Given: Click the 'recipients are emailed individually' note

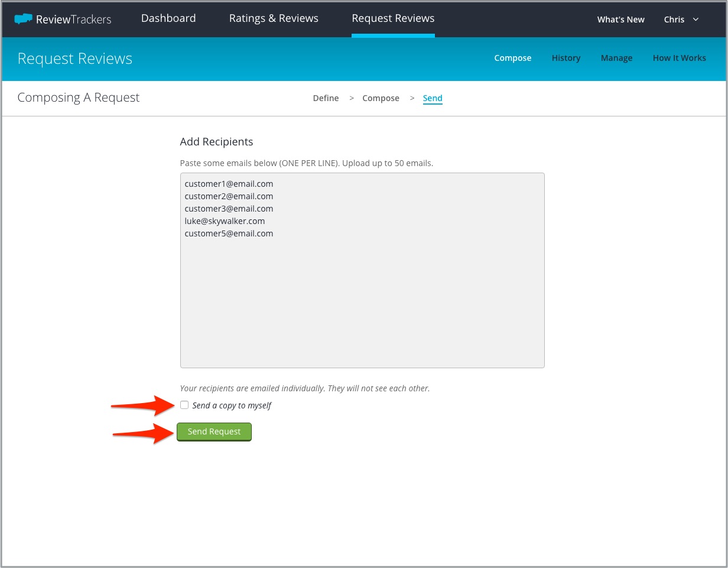Looking at the screenshot, I should point(305,388).
